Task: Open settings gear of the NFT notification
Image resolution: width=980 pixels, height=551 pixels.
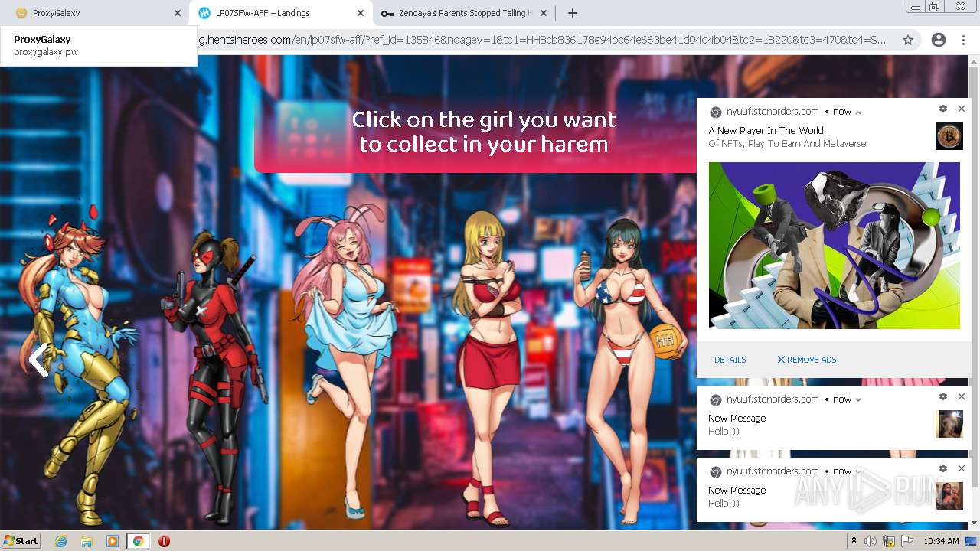Action: (943, 109)
